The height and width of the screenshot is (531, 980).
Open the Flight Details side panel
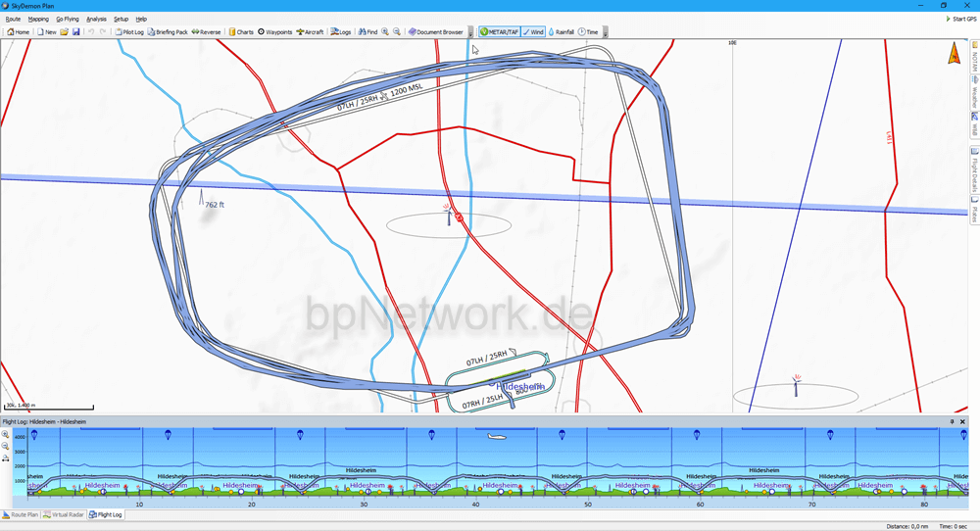[x=974, y=169]
